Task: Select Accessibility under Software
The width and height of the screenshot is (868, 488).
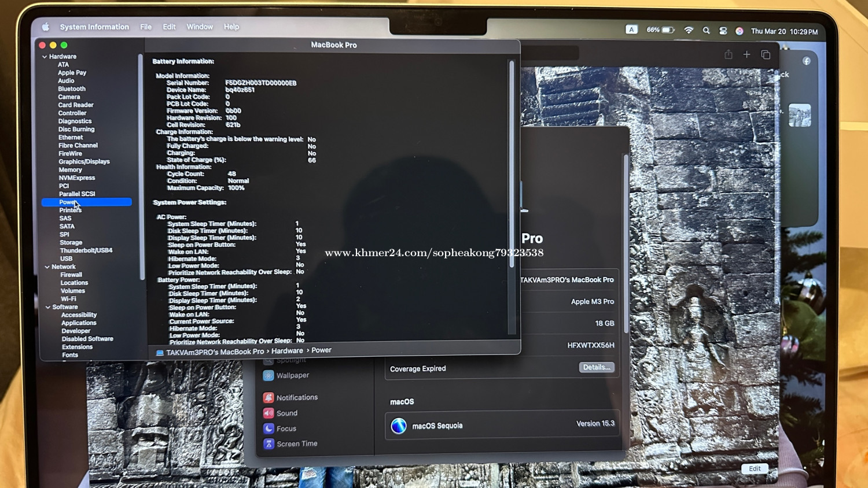Action: [79, 315]
